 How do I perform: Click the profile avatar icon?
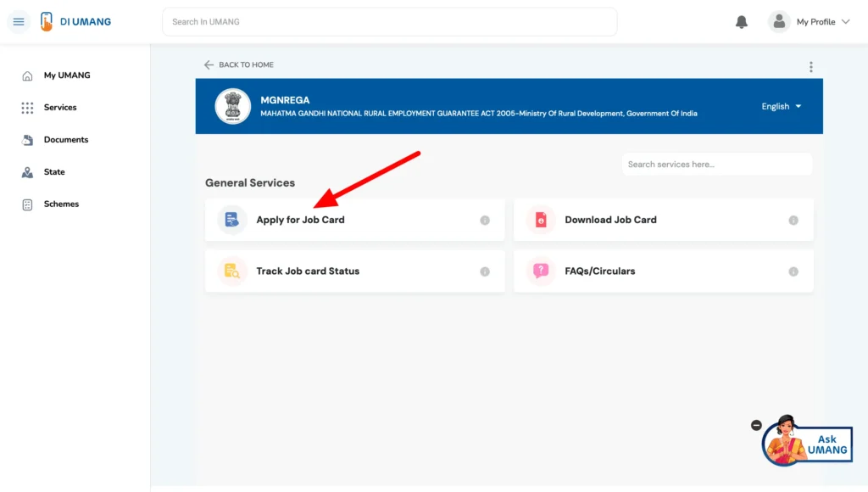point(779,22)
